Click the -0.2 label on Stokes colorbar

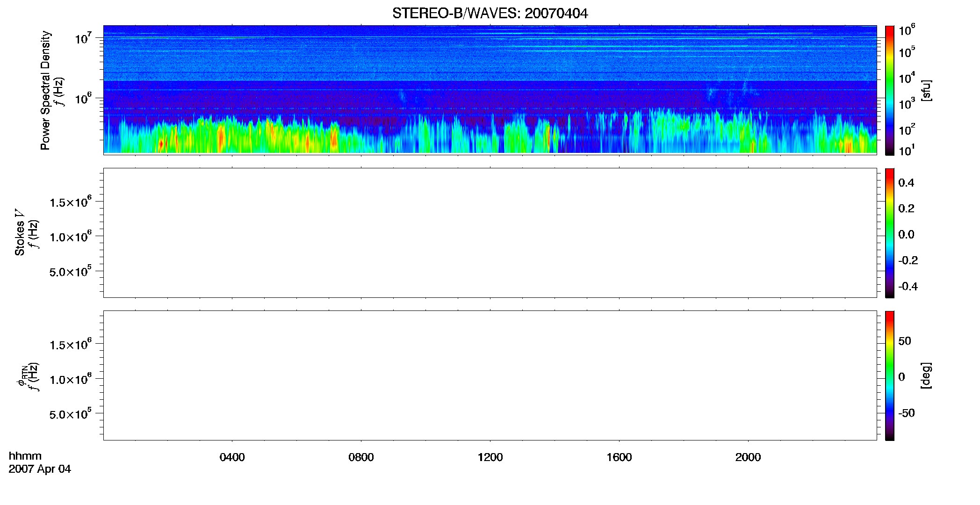tap(908, 260)
